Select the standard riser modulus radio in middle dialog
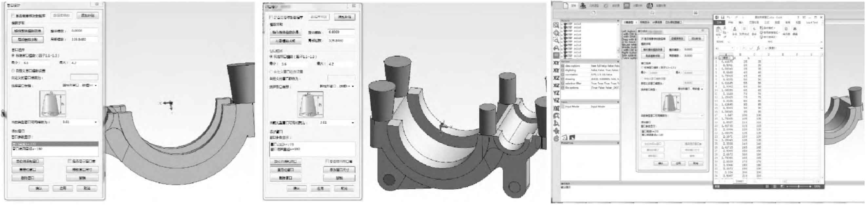 pyautogui.click(x=271, y=56)
